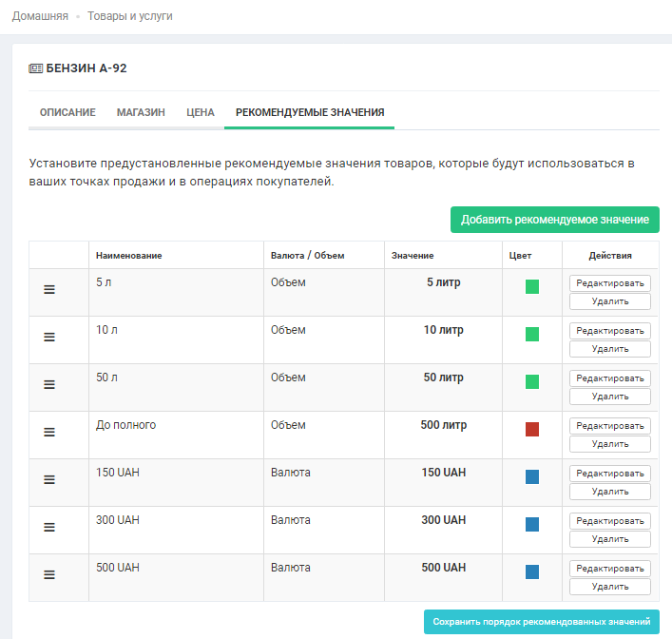Open the Описание tab
The image size is (672, 639).
pos(67,112)
